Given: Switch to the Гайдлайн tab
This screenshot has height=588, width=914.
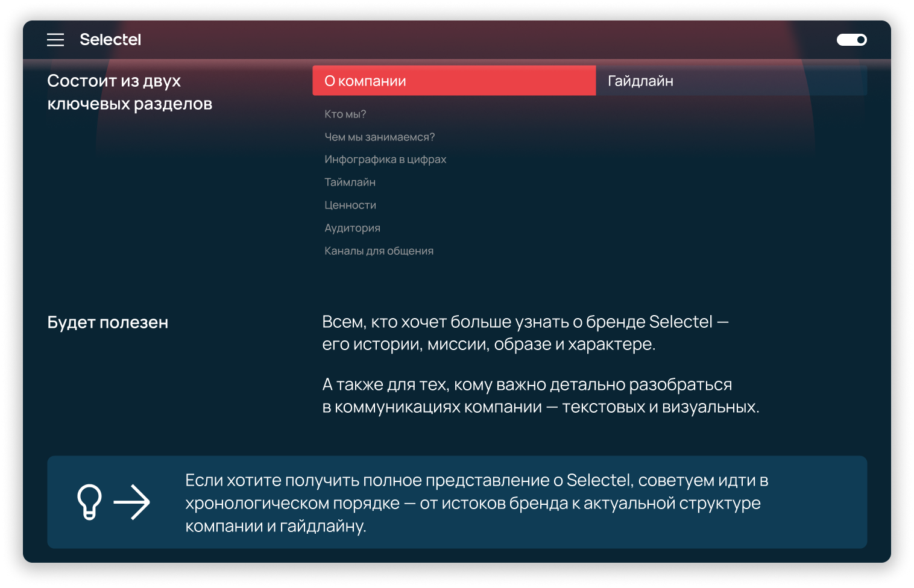Looking at the screenshot, I should (x=640, y=81).
